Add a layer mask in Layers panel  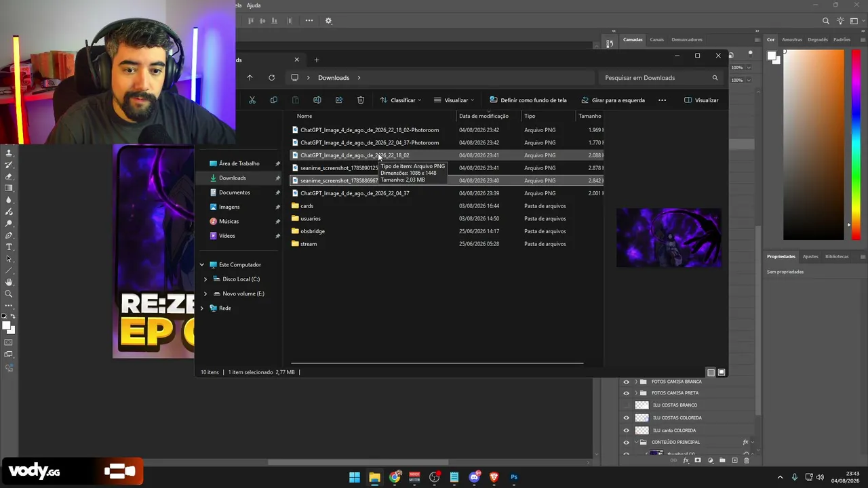pyautogui.click(x=698, y=461)
